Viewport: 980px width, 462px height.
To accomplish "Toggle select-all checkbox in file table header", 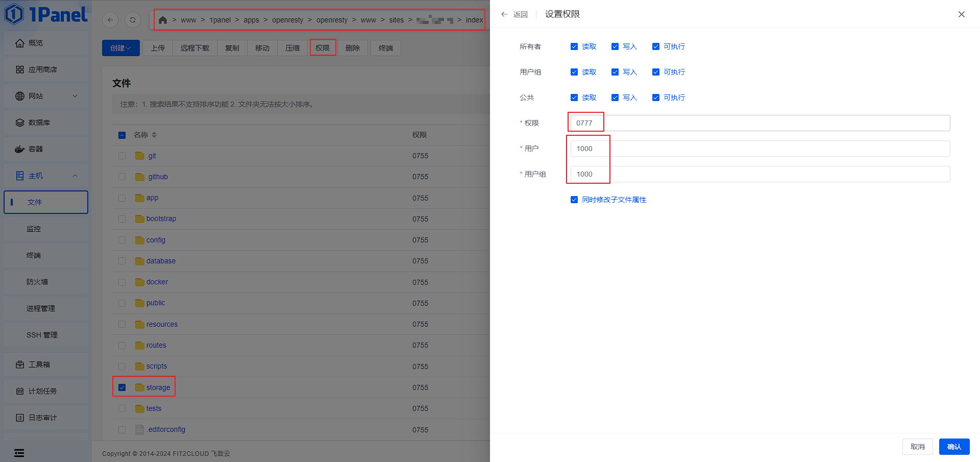I will (x=122, y=135).
